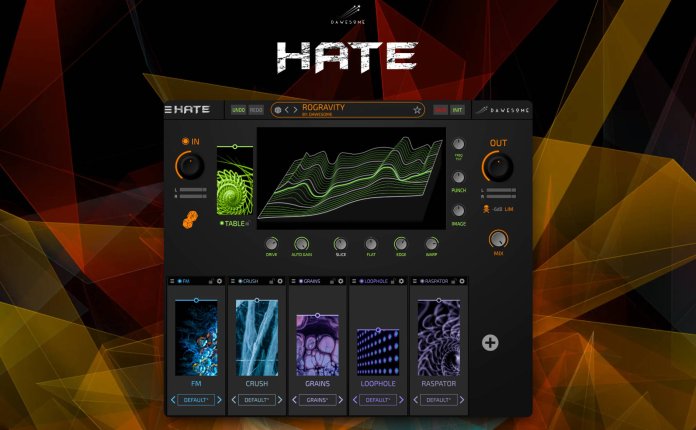Adjust the FLAT knob
This screenshot has width=696, height=430.
tap(371, 244)
